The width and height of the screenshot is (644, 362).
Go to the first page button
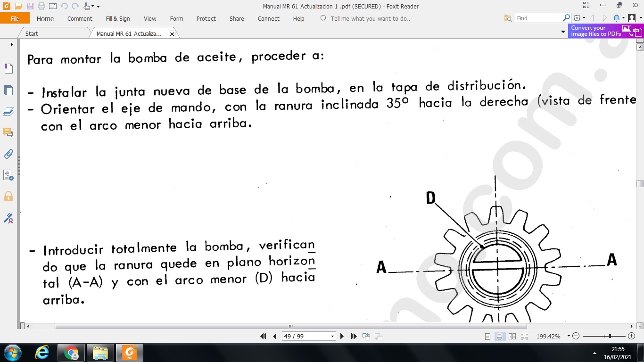pyautogui.click(x=263, y=336)
